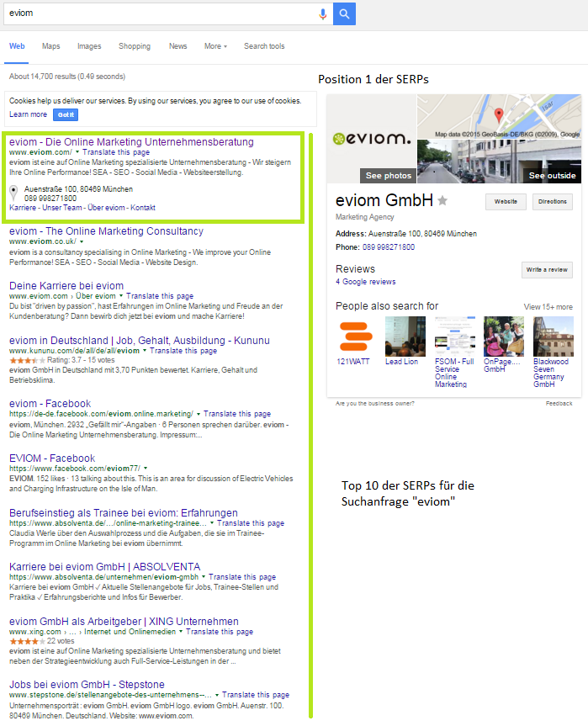Open Search tools
The image size is (588, 726).
264,46
